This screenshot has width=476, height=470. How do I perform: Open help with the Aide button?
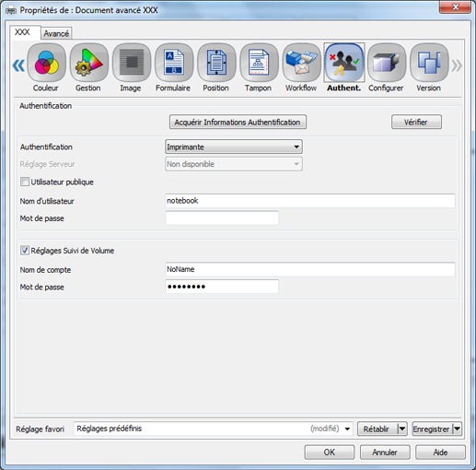click(440, 452)
